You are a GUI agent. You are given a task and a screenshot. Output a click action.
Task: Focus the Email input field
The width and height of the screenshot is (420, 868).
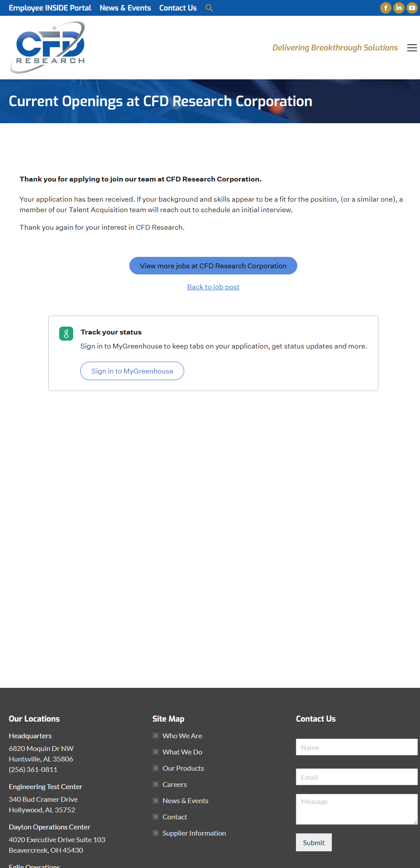point(357,777)
